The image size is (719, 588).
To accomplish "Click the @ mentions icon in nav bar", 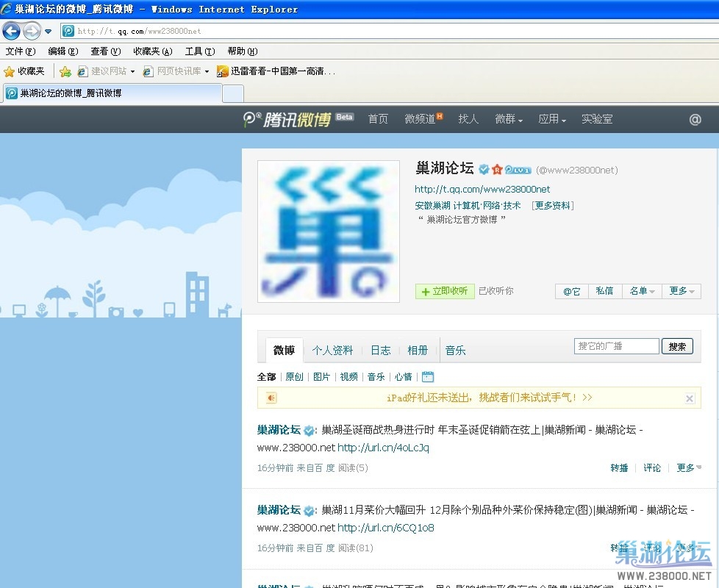I will point(695,120).
